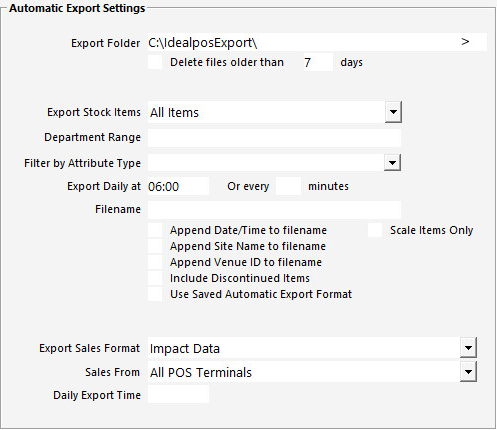497x430 pixels.
Task: Open the Export Stock Items dropdown
Action: tap(393, 112)
